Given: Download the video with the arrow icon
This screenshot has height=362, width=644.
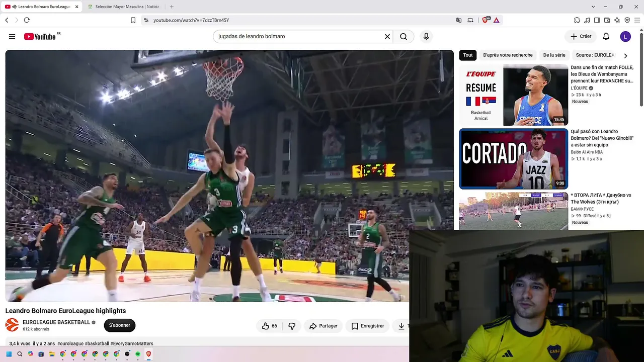Looking at the screenshot, I should pos(401,326).
